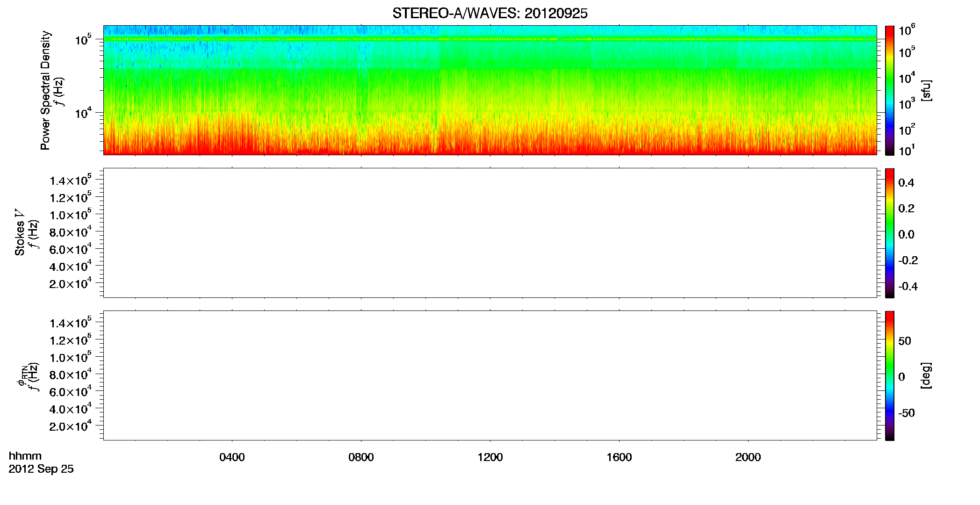Screen dimensions: 980x505
Task: Click the 10^5 y-axis tick of the spectrogram
Action: 83,39
